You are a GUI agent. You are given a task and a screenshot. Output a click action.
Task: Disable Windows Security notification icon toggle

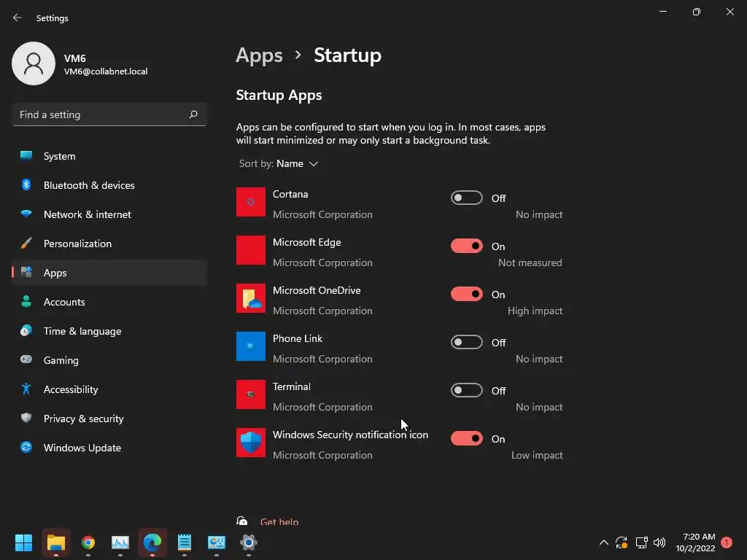(x=466, y=438)
